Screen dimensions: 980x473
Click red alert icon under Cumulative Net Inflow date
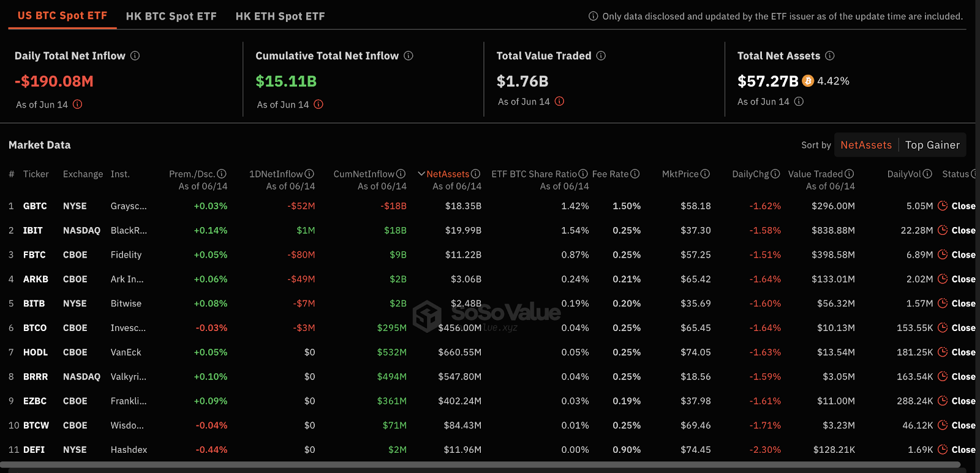pyautogui.click(x=318, y=104)
